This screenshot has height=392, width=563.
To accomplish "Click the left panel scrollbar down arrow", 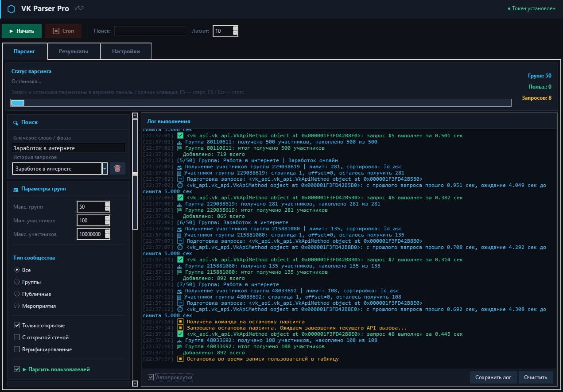I will [135, 383].
